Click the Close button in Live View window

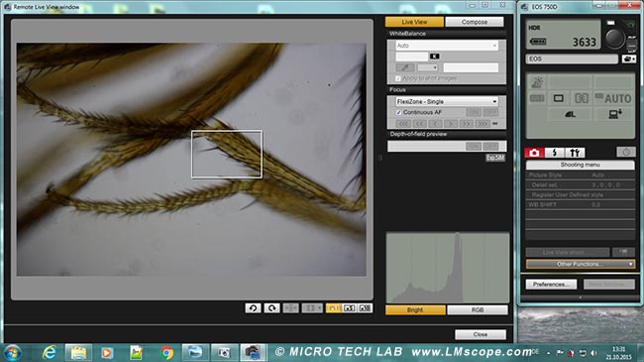[481, 334]
